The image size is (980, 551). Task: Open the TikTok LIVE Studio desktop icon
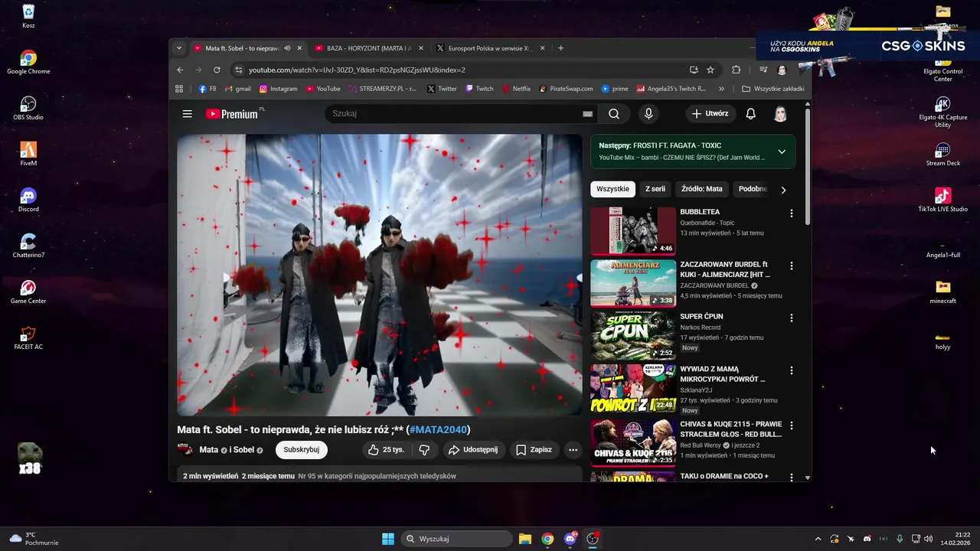tap(942, 200)
